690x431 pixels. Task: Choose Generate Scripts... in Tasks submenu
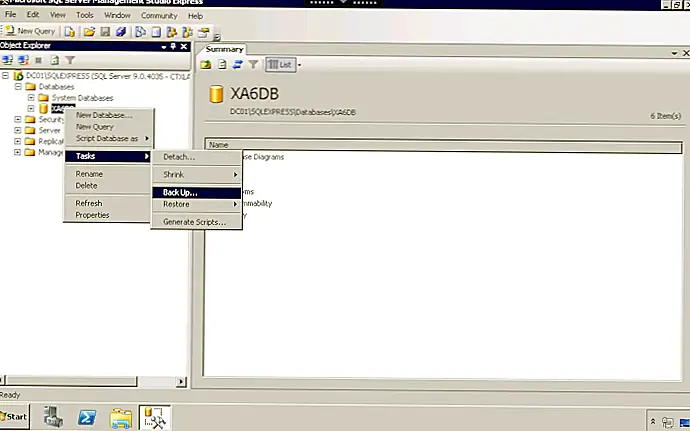click(197, 222)
